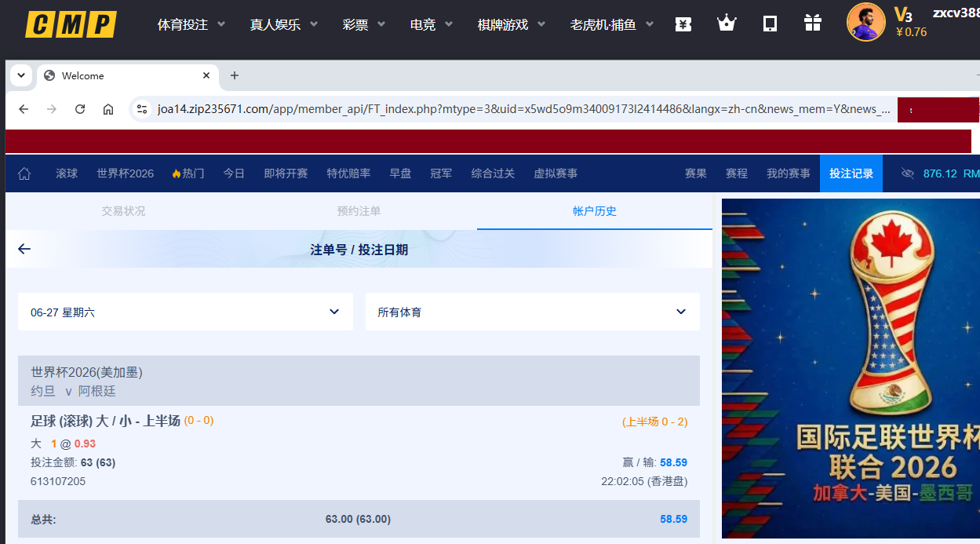Switch to the 交易状况 tab
The height and width of the screenshot is (544, 980).
(123, 211)
